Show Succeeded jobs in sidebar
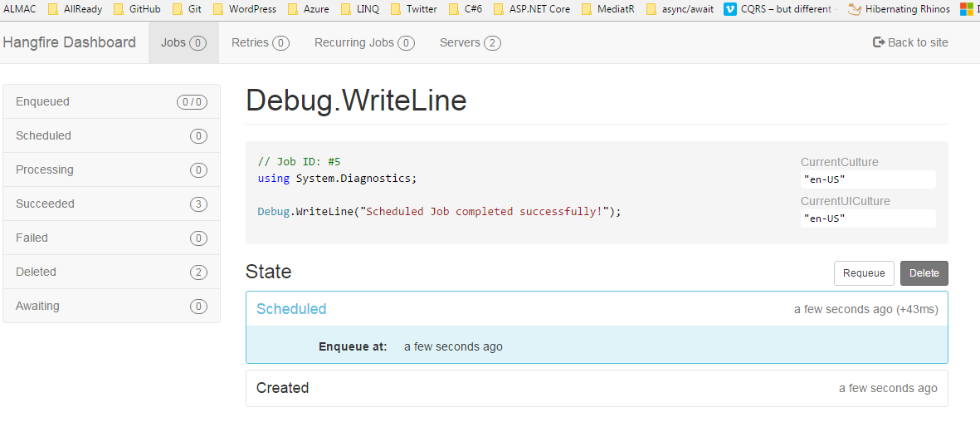 pyautogui.click(x=112, y=204)
